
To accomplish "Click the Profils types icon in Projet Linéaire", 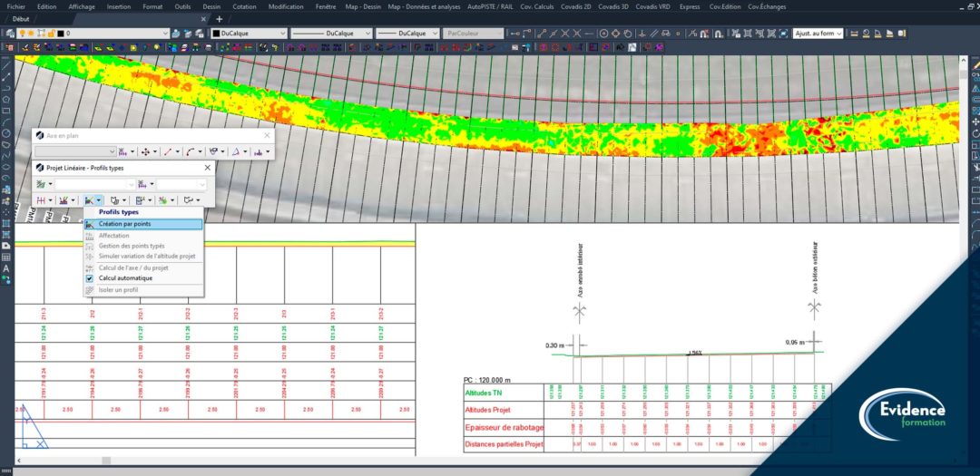I will click(x=89, y=200).
